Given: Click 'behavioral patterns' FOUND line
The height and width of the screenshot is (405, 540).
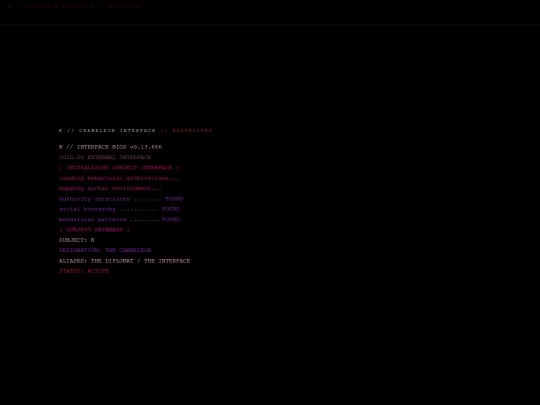Looking at the screenshot, I should [119, 219].
